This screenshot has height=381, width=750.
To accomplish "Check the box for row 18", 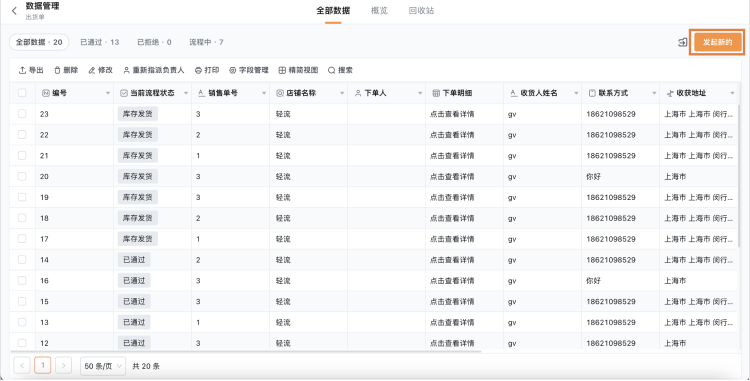I will tap(22, 218).
